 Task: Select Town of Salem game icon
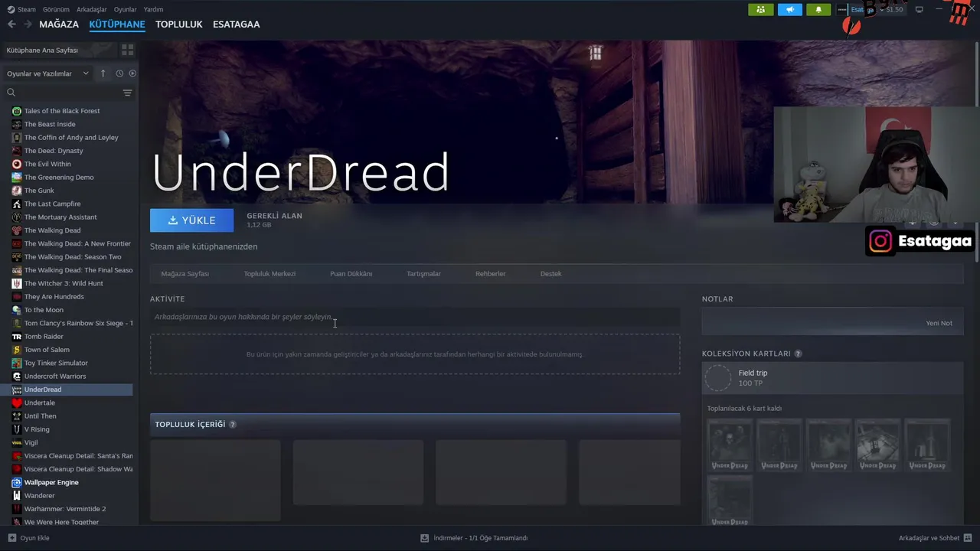coord(17,350)
